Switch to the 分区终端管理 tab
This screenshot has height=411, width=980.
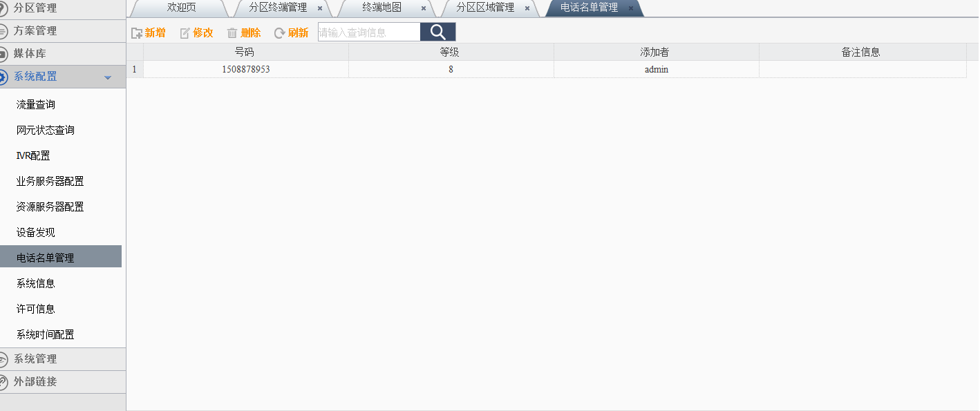point(278,8)
